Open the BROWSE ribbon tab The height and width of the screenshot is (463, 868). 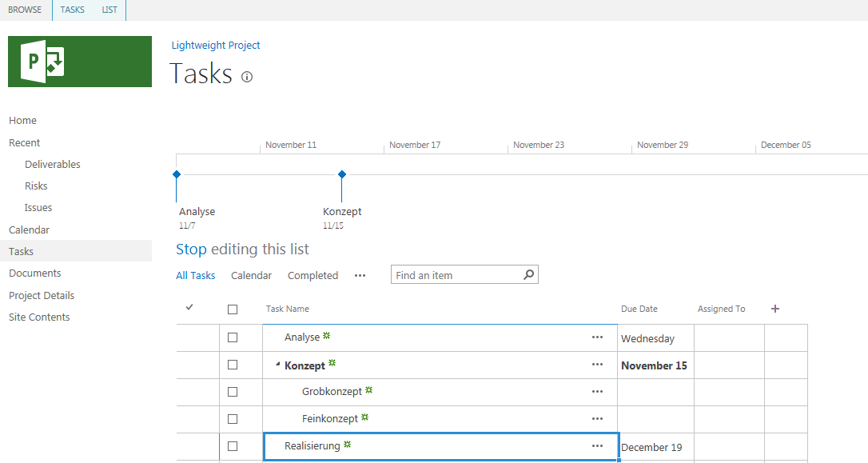click(25, 10)
